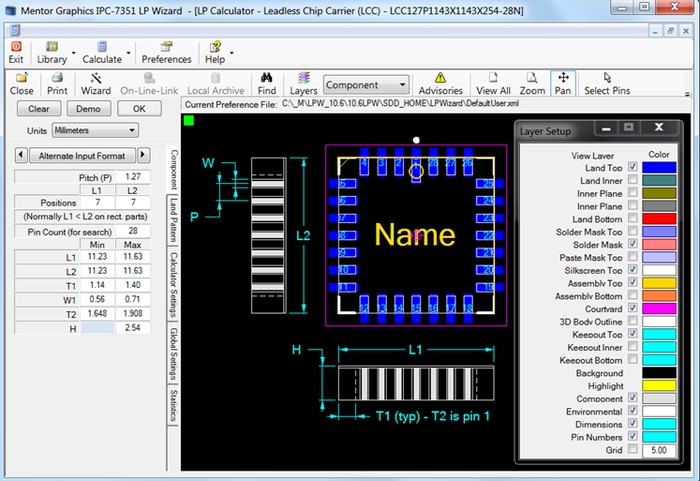The image size is (700, 481).
Task: Click the Demo button
Action: [88, 109]
